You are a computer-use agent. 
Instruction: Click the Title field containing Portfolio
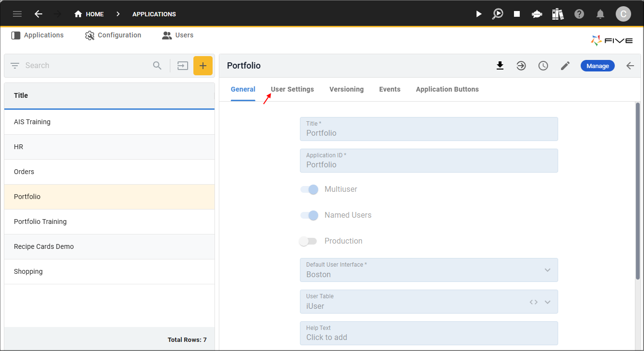pyautogui.click(x=429, y=129)
